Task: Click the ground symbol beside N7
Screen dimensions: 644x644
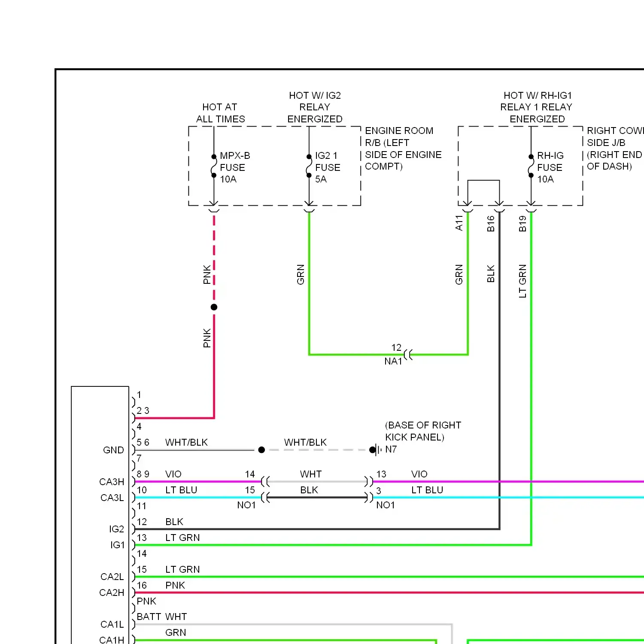Action: [376, 450]
